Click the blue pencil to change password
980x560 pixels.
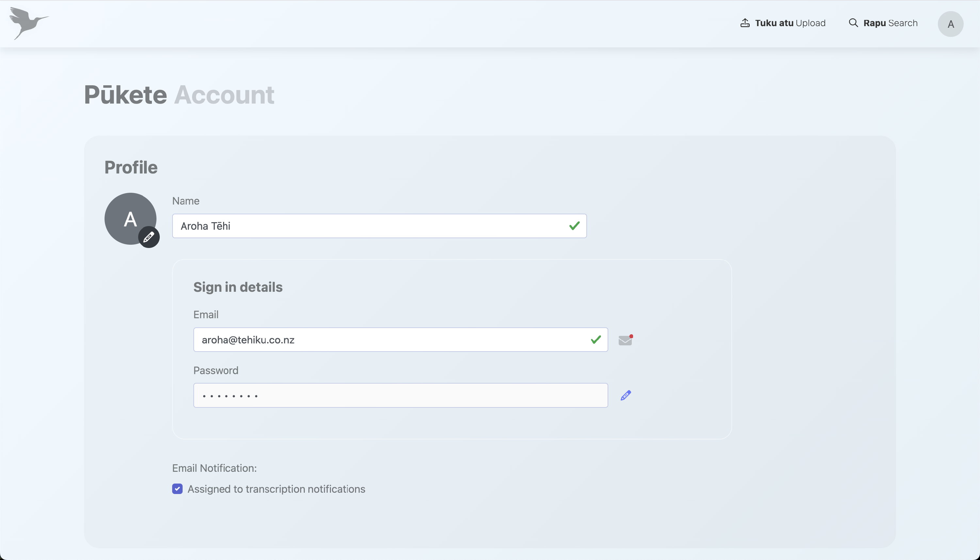[626, 395]
